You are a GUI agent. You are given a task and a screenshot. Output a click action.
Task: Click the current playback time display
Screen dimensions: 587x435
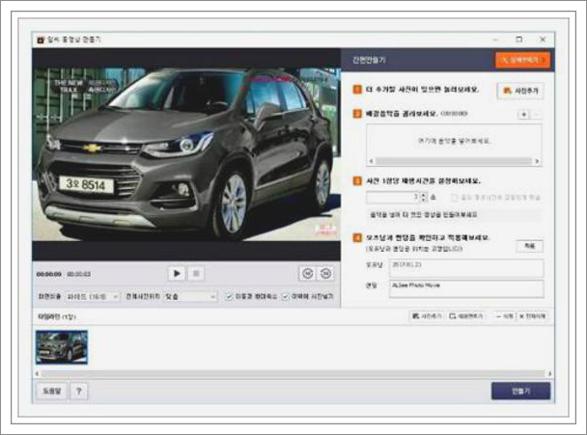point(49,274)
